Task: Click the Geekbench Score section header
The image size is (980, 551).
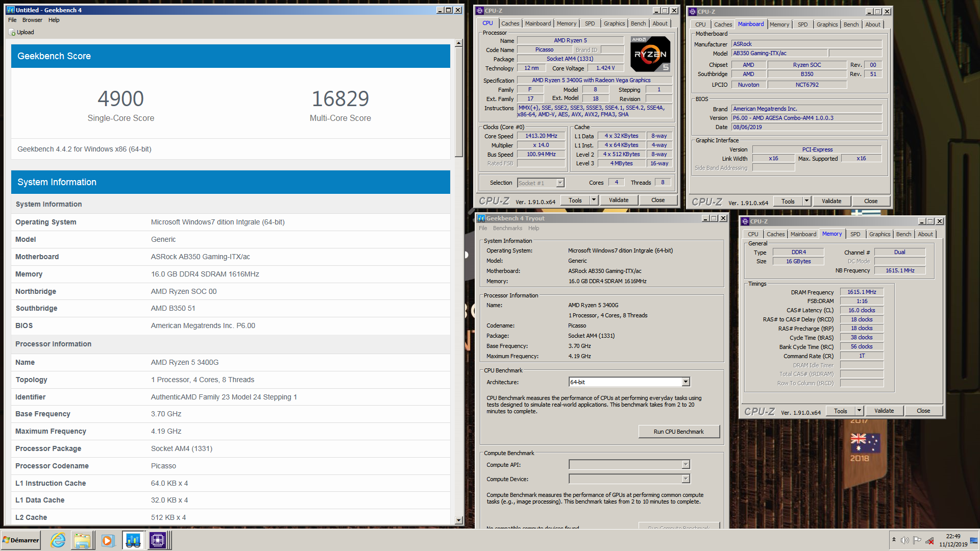Action: click(x=231, y=56)
